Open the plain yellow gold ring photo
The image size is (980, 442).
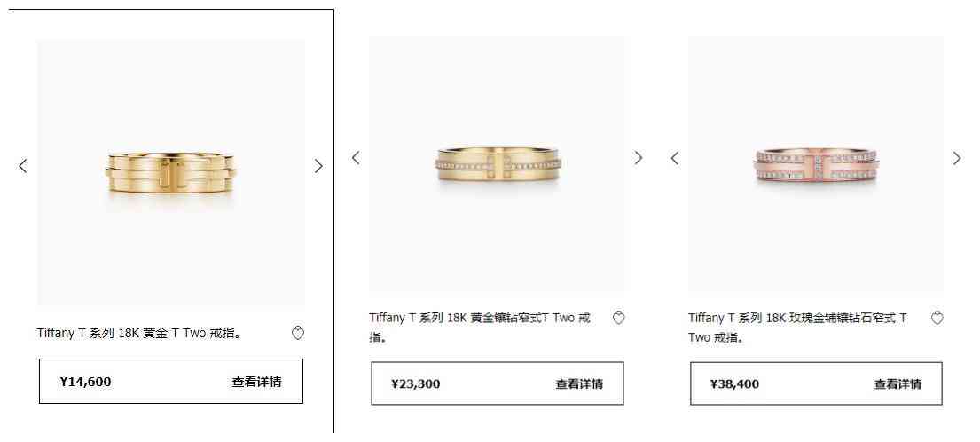pos(171,172)
